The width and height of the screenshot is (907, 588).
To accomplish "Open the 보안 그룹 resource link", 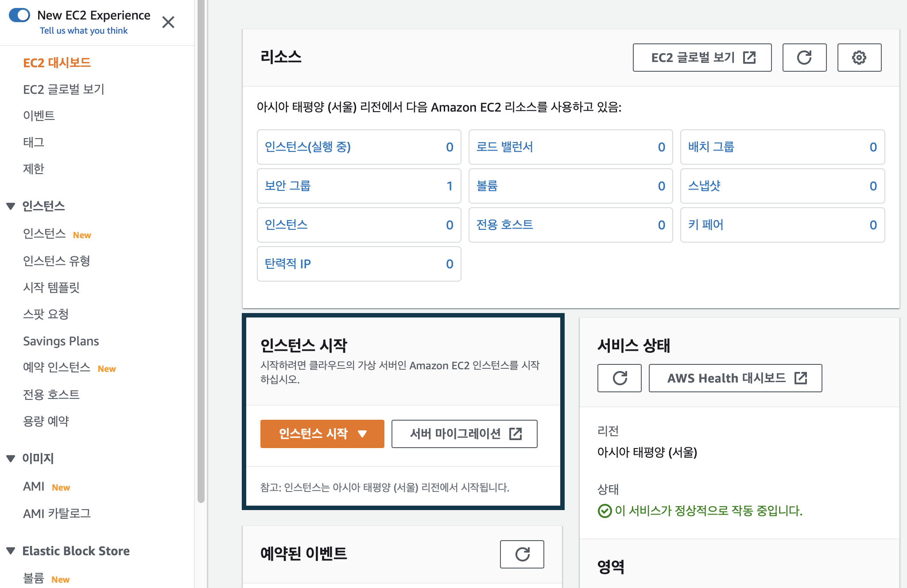I will [287, 186].
